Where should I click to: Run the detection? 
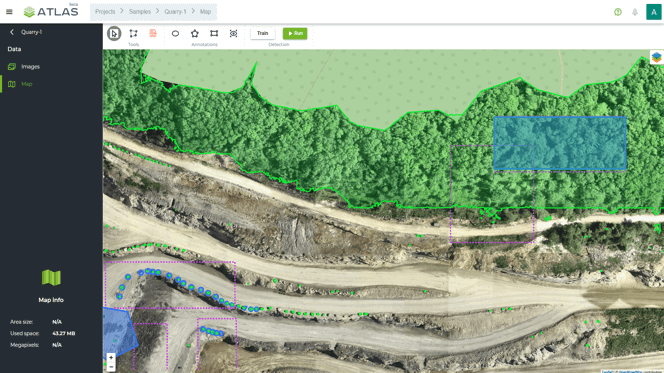click(295, 33)
